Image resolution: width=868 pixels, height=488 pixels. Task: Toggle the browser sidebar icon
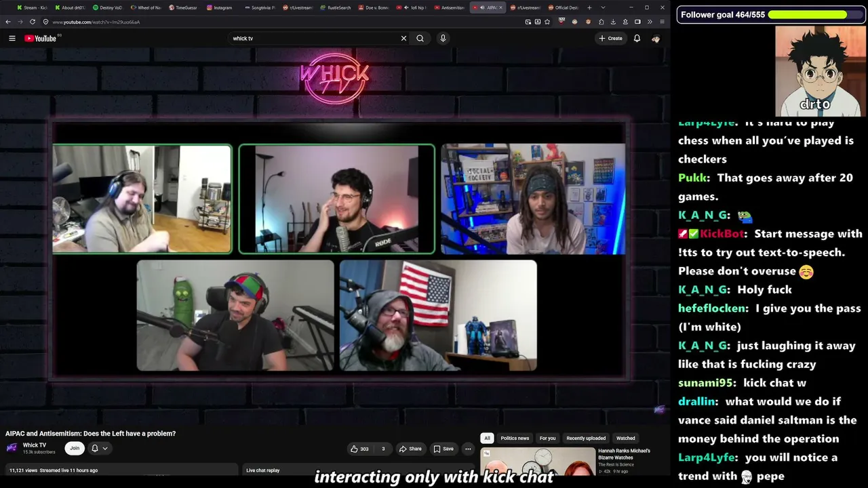click(x=637, y=22)
